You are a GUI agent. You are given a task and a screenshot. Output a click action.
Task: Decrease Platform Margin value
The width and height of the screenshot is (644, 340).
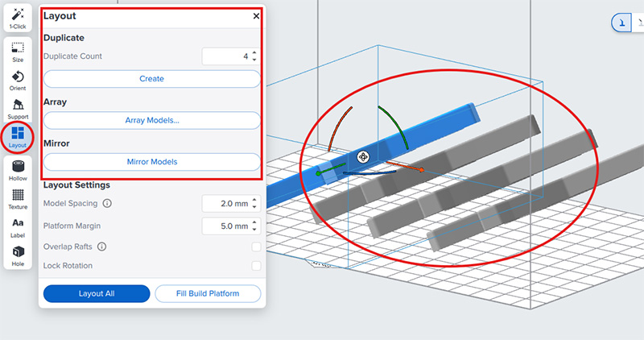(254, 230)
